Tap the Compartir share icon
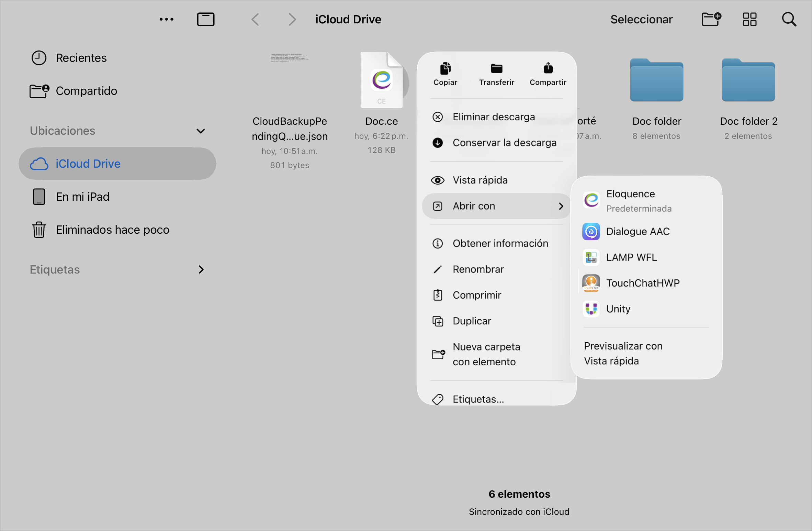The width and height of the screenshot is (812, 531). point(548,69)
